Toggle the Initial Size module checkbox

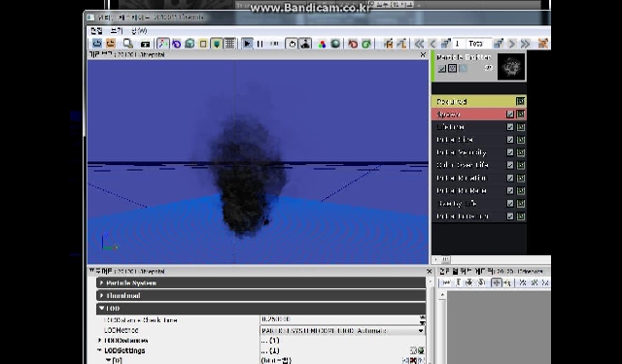pyautogui.click(x=510, y=140)
